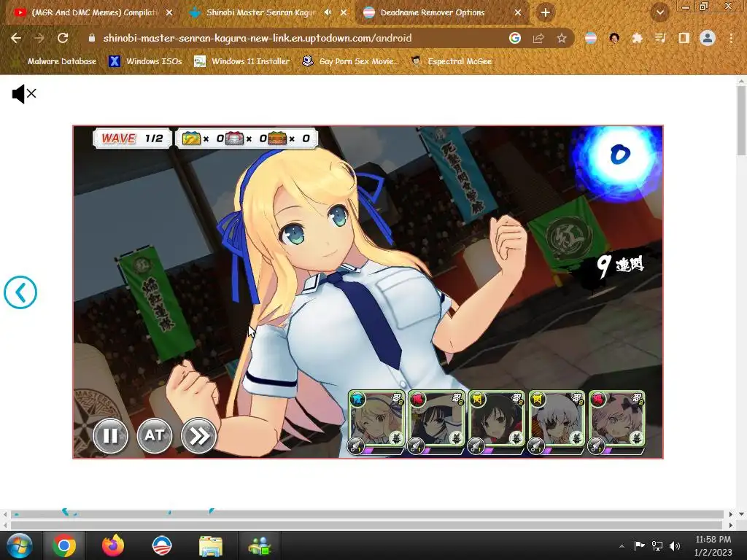
Task: Open the system volume tray icon
Action: click(675, 545)
